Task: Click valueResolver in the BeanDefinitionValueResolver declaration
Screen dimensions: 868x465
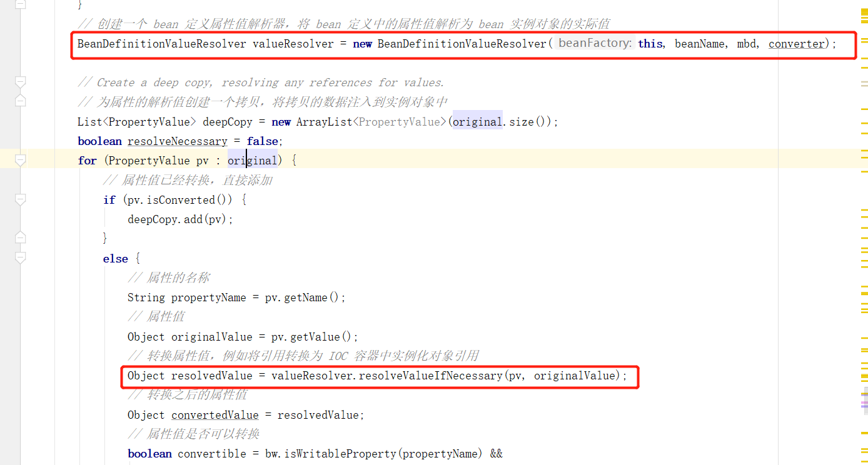Action: tap(293, 44)
